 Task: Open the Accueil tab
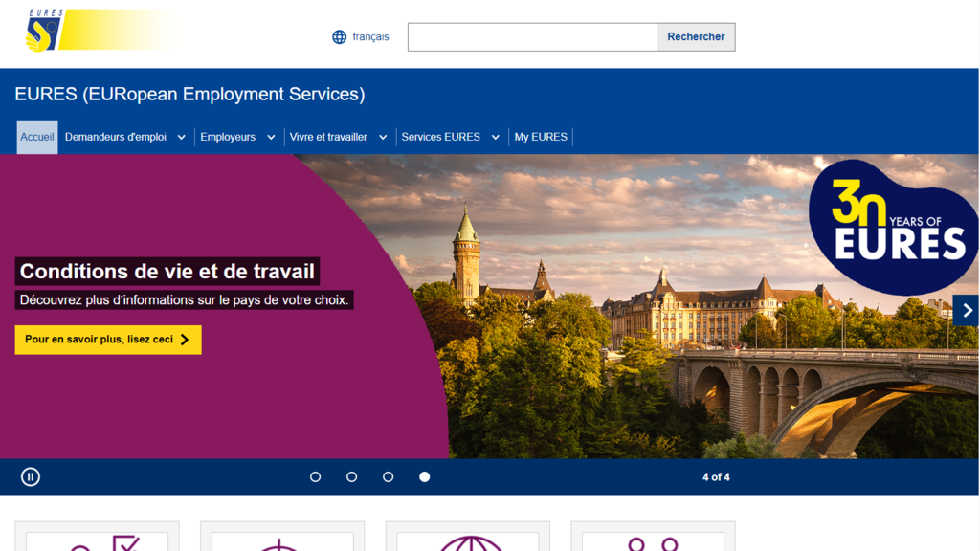click(37, 137)
